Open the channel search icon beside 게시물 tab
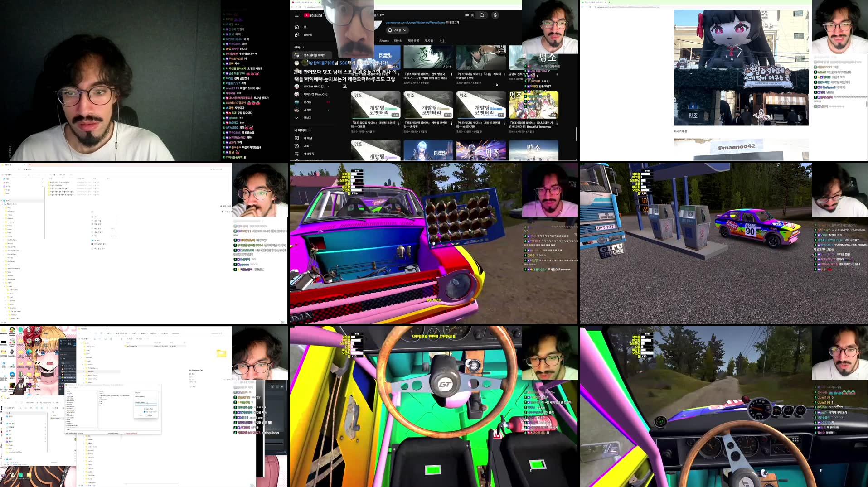Screen dimensions: 868x487 coord(442,41)
